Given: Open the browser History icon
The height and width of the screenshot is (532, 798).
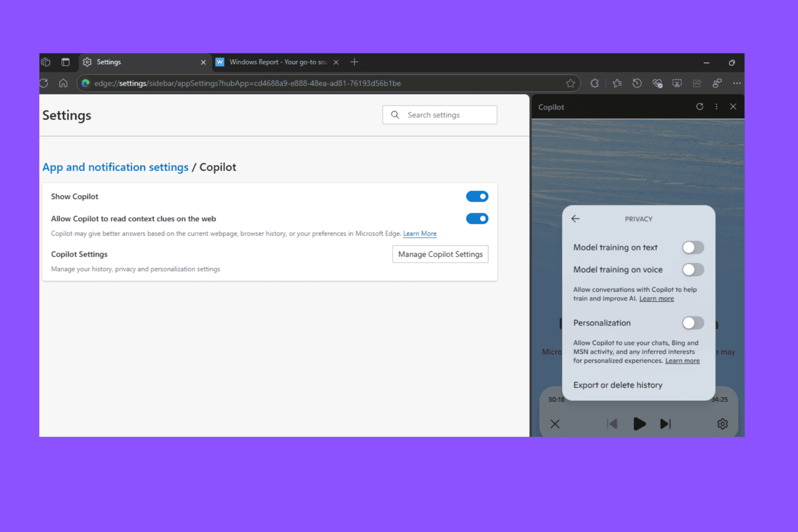Looking at the screenshot, I should 637,83.
